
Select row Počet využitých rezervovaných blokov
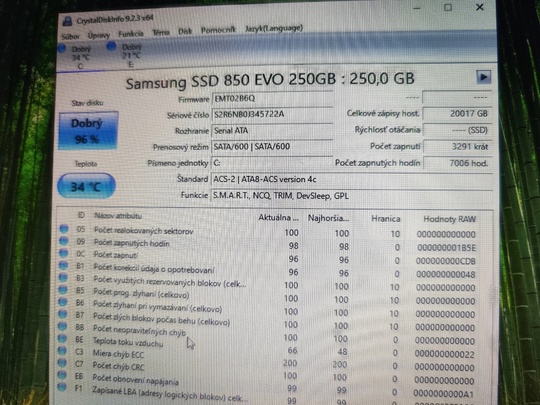pyautogui.click(x=268, y=283)
